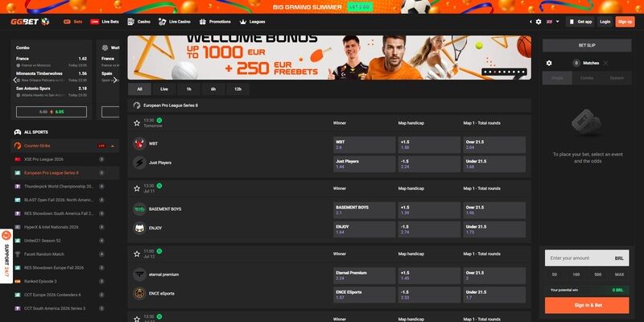
Task: Filter matches to next 12h
Action: [x=237, y=89]
